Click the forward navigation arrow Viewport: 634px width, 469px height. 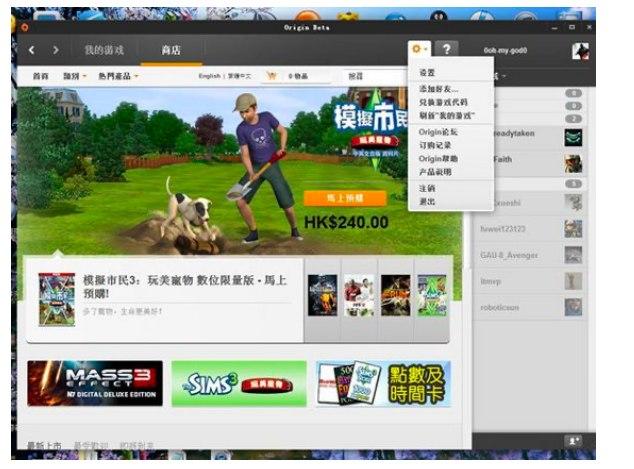tap(56, 50)
